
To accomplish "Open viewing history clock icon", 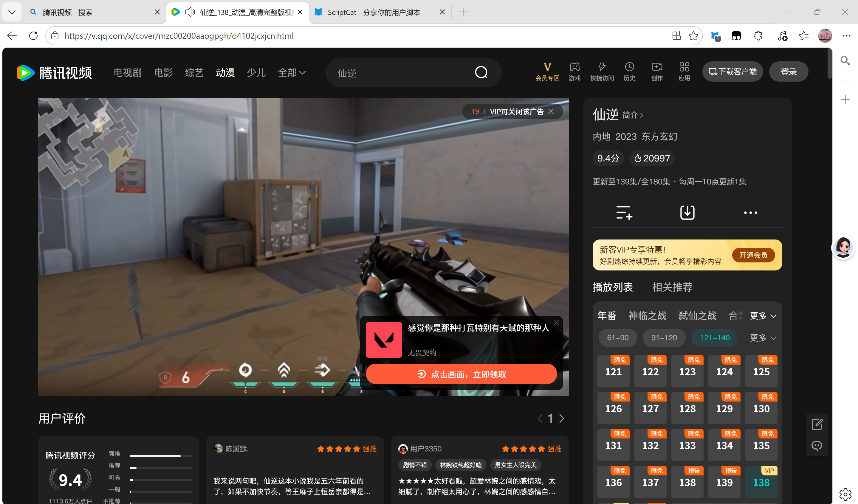I will pos(629,71).
